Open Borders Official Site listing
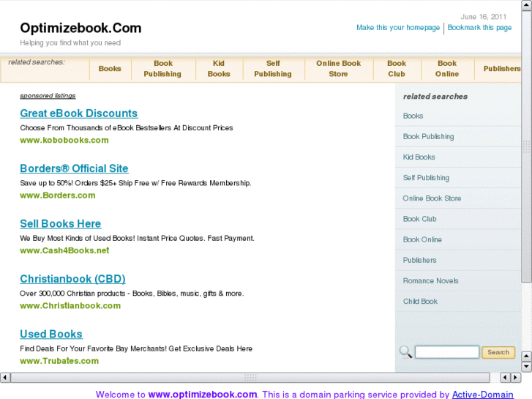The height and width of the screenshot is (399, 532). tap(74, 168)
